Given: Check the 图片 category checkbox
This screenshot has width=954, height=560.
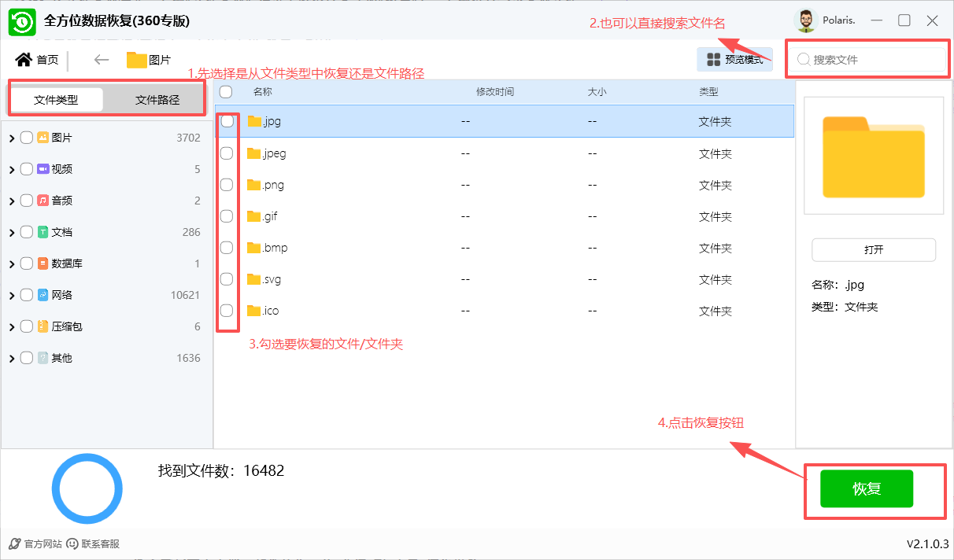Looking at the screenshot, I should click(x=26, y=137).
